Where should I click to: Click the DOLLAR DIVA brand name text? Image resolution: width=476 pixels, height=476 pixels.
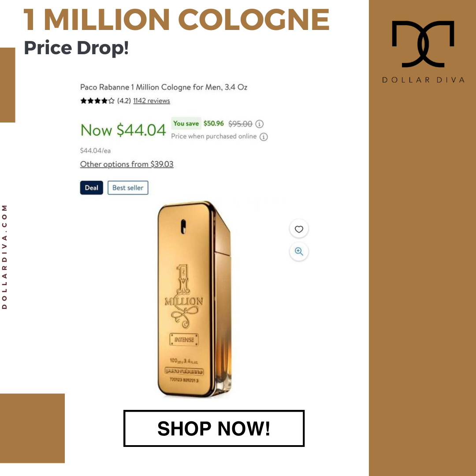coord(423,80)
